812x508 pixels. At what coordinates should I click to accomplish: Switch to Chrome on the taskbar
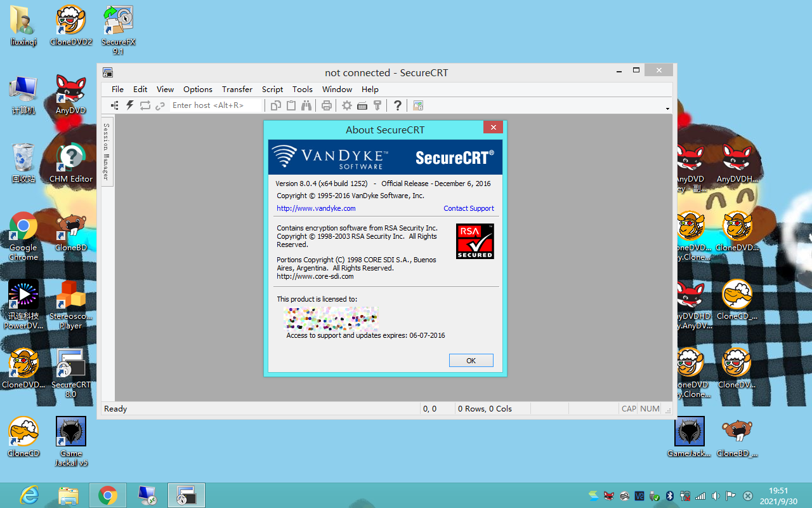[108, 495]
